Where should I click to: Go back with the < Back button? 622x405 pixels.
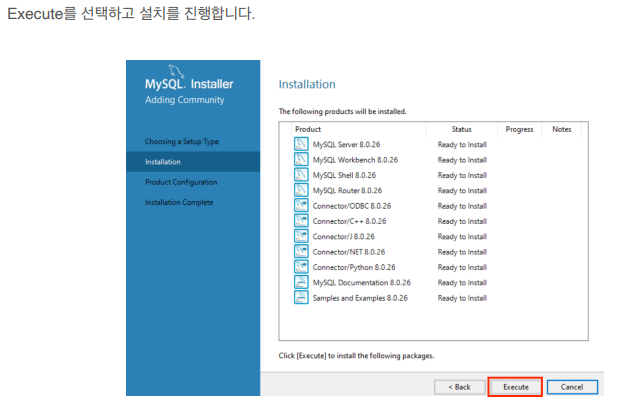pos(459,387)
